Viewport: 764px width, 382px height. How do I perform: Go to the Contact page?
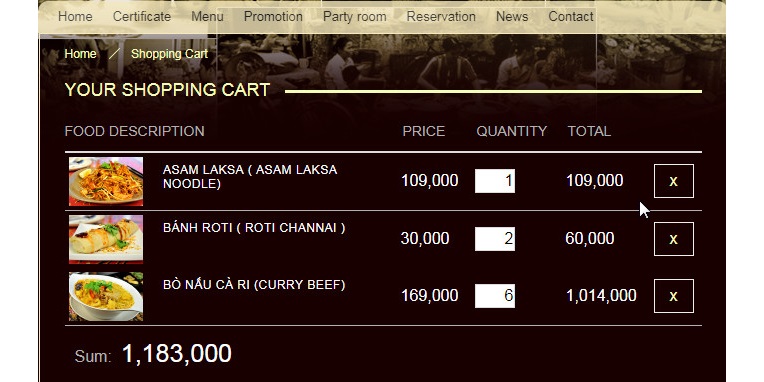pyautogui.click(x=571, y=17)
